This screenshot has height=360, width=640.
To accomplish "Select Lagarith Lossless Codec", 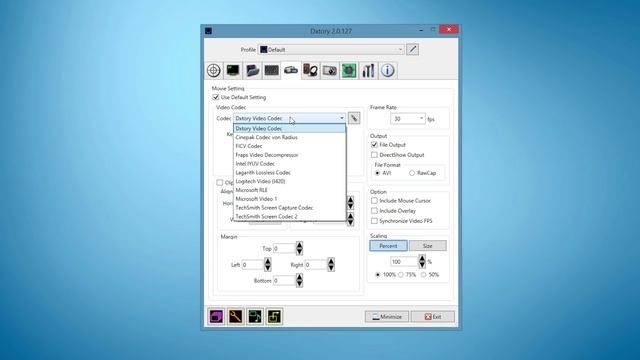I will (289, 172).
